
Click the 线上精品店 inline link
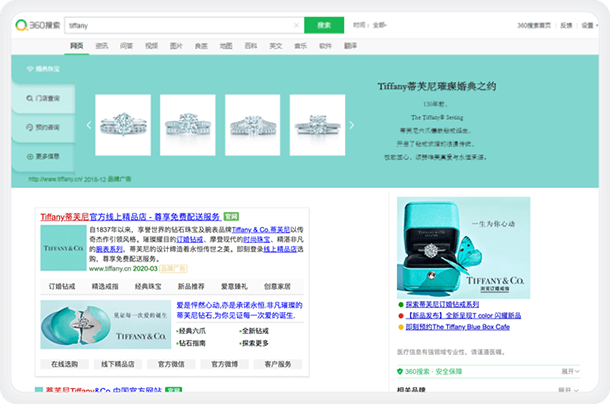click(280, 249)
